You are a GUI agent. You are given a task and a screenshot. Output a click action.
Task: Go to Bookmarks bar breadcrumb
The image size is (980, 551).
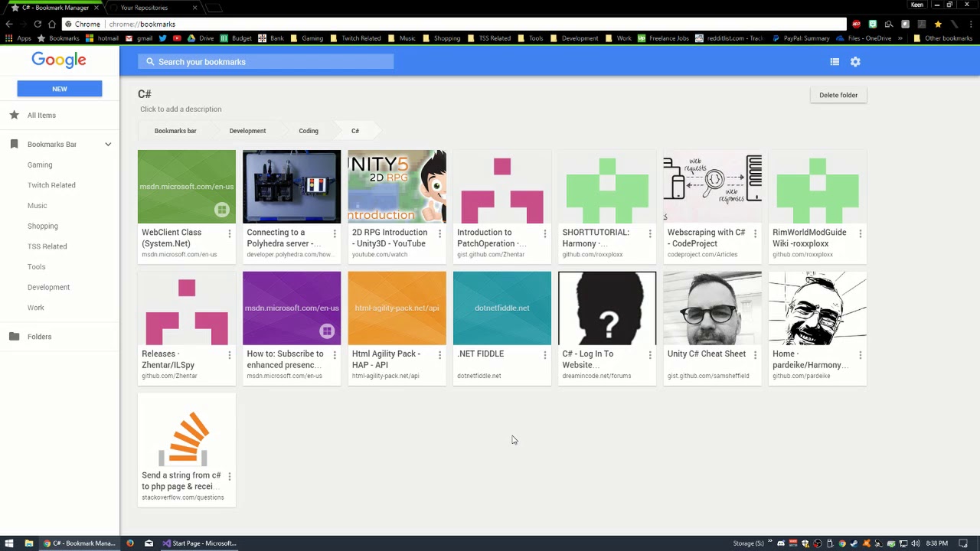tap(175, 131)
